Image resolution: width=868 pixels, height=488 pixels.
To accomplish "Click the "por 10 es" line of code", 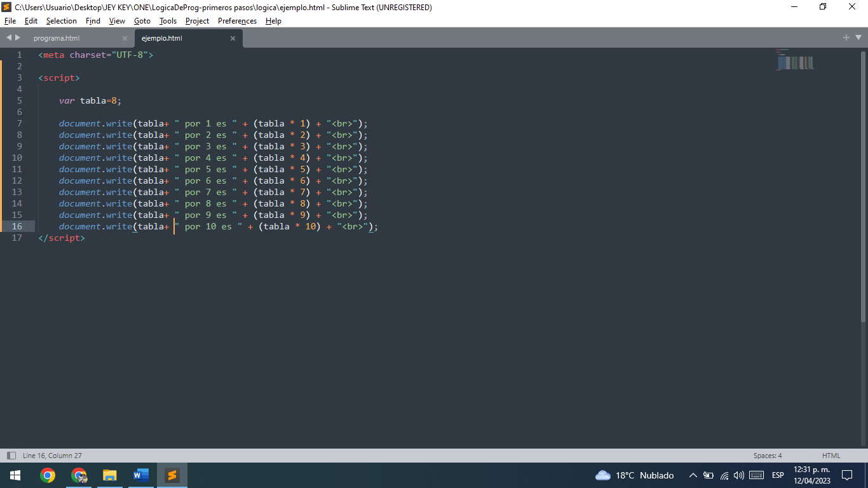I will [219, 226].
